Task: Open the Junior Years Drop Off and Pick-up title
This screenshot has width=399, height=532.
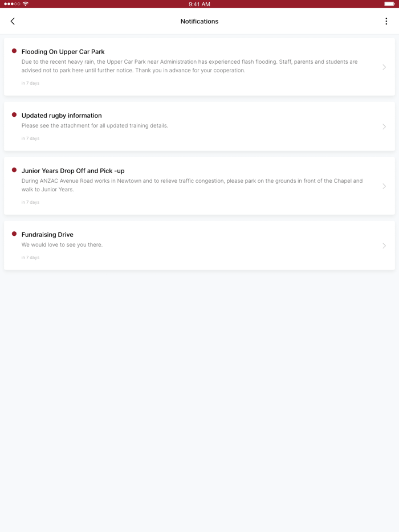Action: pyautogui.click(x=73, y=171)
